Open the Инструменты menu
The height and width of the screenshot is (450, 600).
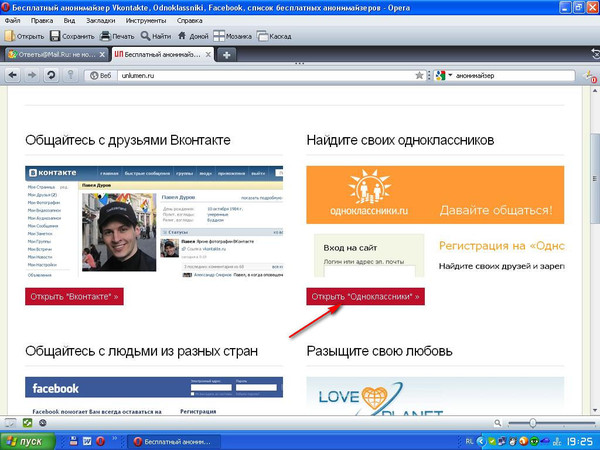[146, 20]
